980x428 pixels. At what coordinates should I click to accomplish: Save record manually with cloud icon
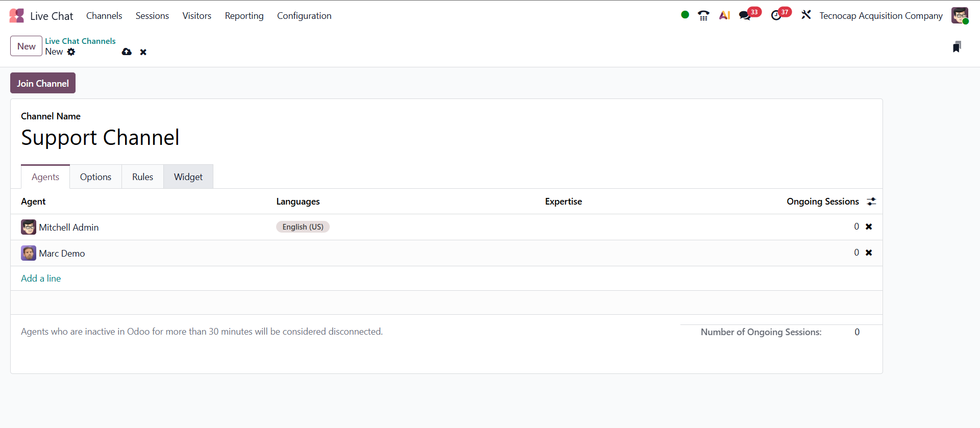[127, 52]
